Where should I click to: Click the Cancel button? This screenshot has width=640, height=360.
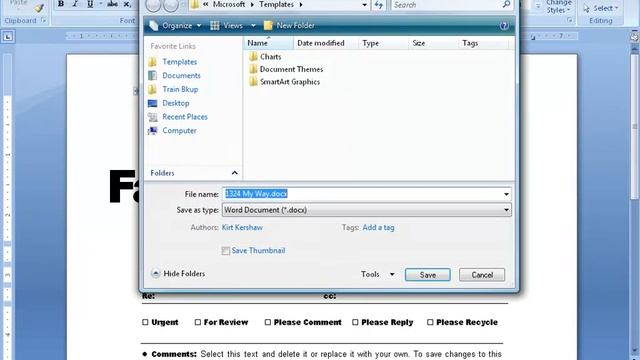pos(482,275)
